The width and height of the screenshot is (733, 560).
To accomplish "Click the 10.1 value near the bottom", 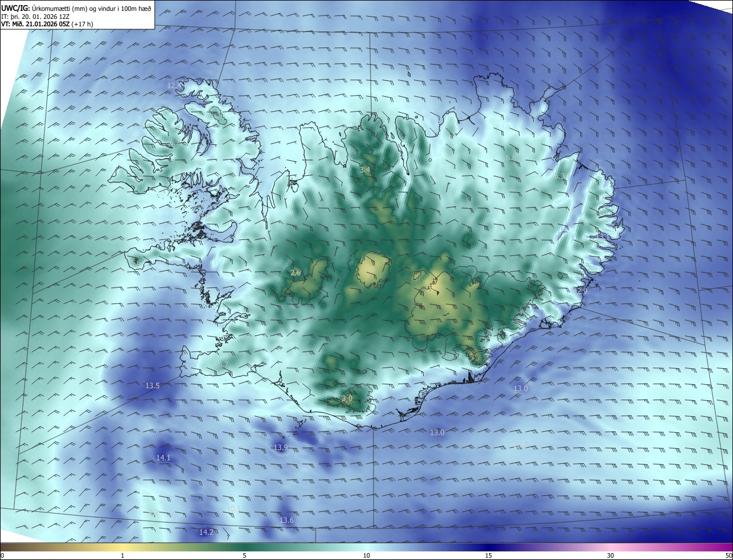I will 234,508.
